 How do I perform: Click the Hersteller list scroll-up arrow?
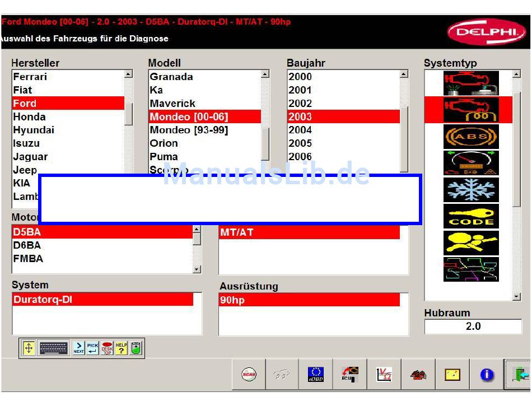(129, 74)
